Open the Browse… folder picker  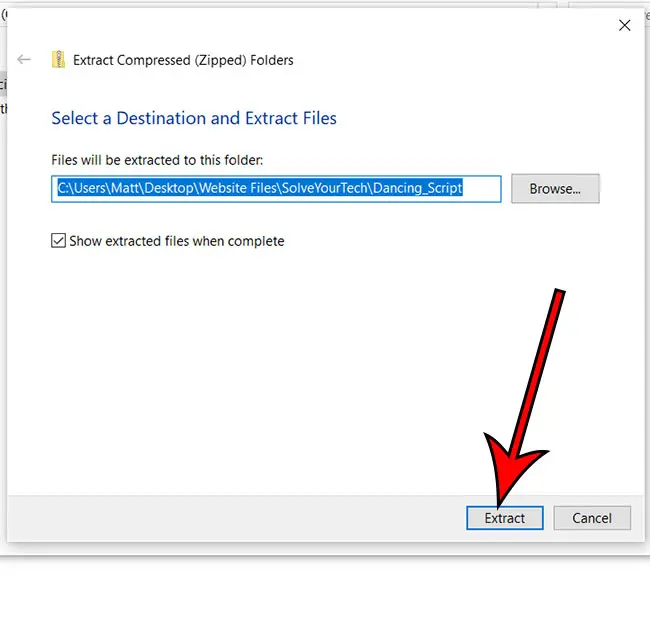tap(555, 188)
